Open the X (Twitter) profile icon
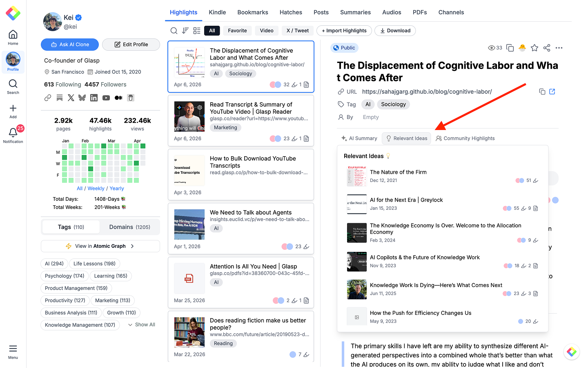 coord(71,98)
